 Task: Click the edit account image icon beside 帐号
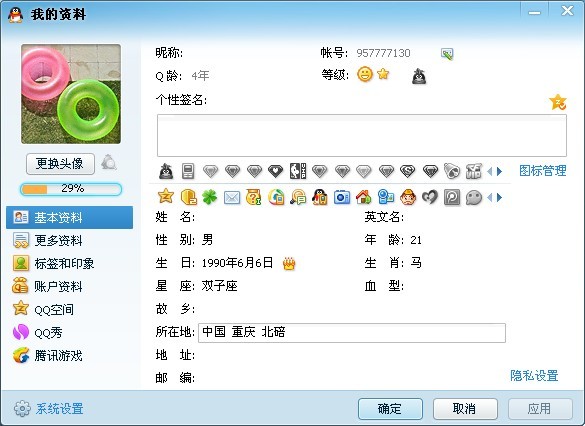click(x=447, y=54)
